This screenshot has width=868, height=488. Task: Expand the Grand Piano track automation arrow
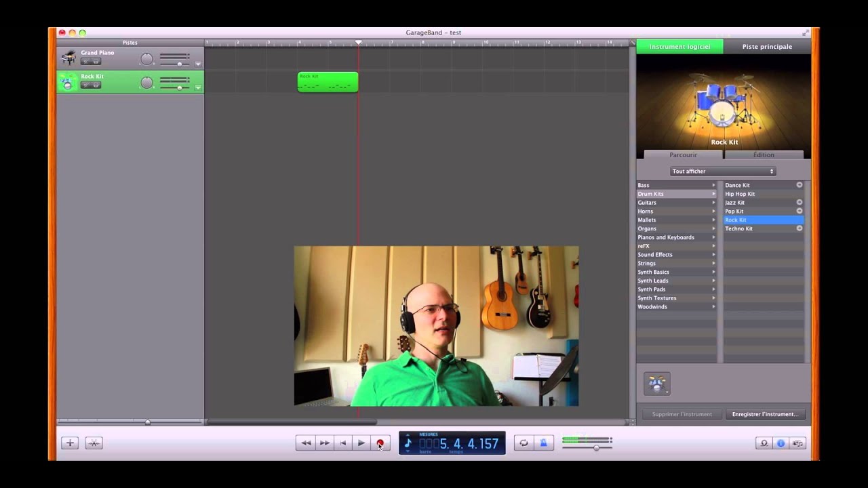(198, 64)
